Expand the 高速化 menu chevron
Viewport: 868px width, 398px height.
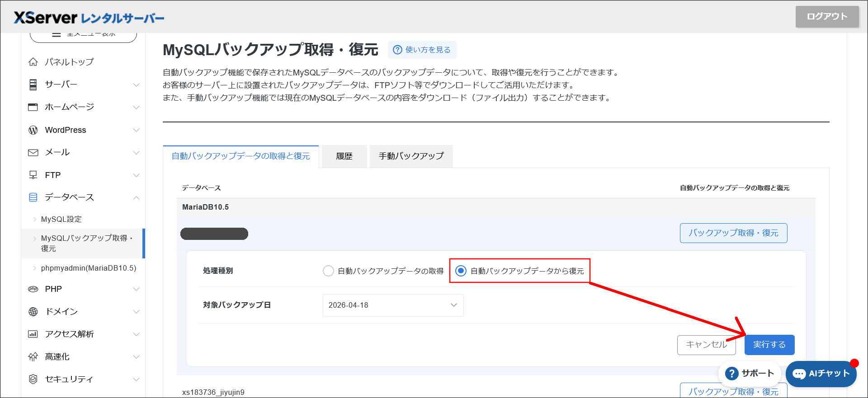[x=136, y=357]
